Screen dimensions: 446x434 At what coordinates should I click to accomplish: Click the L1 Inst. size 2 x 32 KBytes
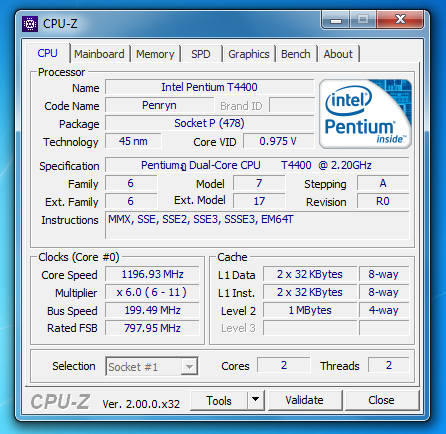310,292
